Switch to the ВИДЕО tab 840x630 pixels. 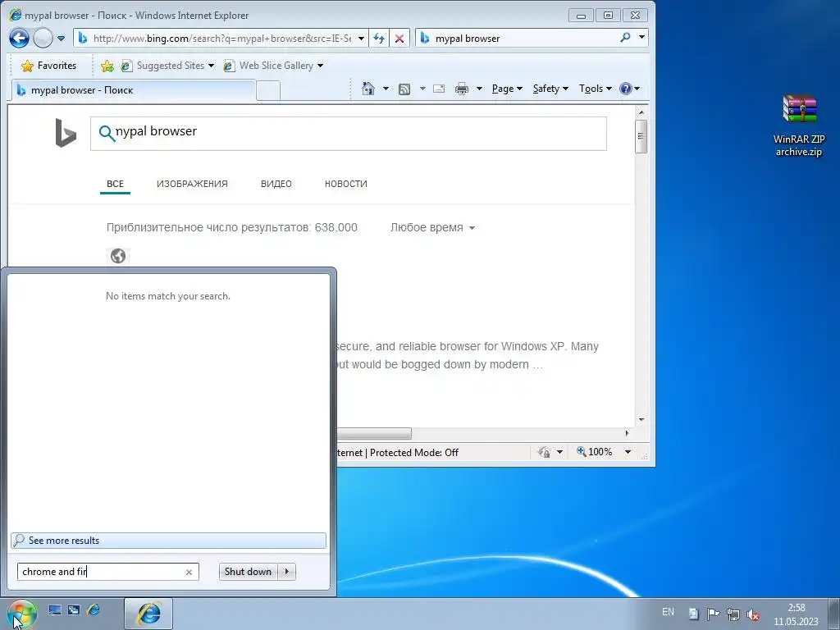[x=276, y=184]
